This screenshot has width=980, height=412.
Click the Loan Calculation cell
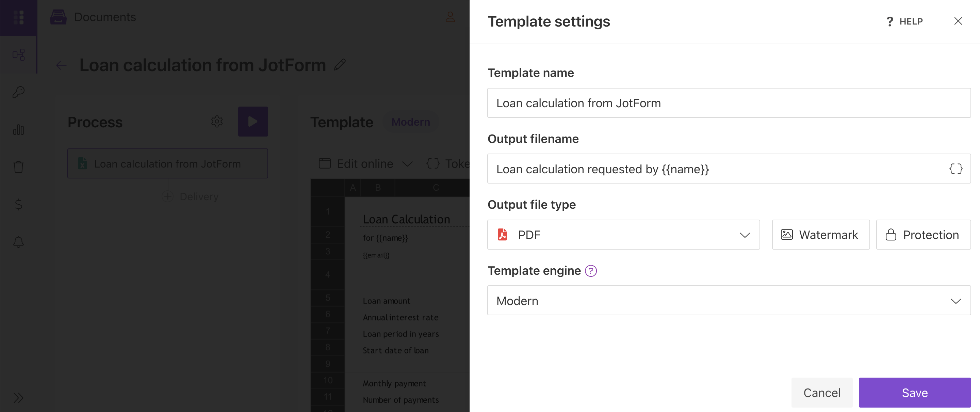[x=406, y=220]
